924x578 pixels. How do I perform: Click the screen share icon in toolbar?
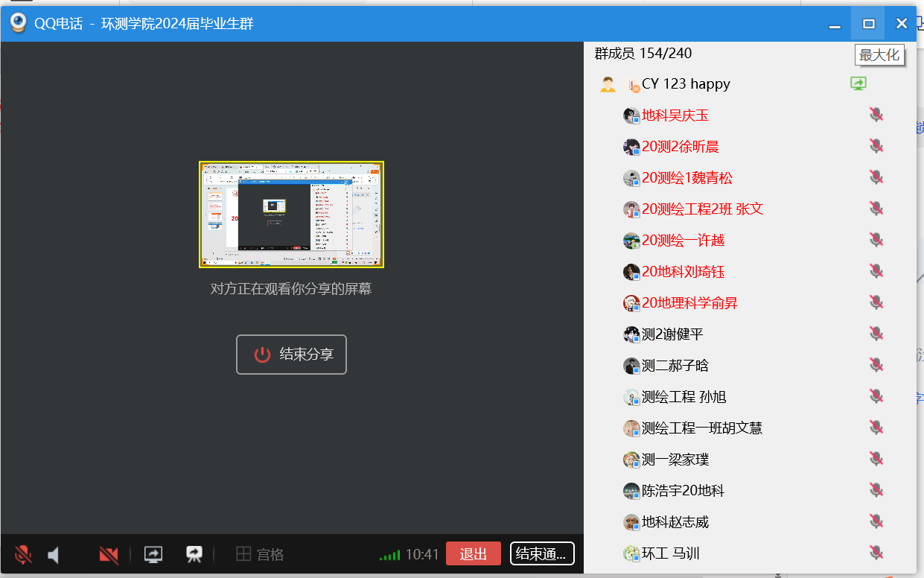pyautogui.click(x=153, y=554)
